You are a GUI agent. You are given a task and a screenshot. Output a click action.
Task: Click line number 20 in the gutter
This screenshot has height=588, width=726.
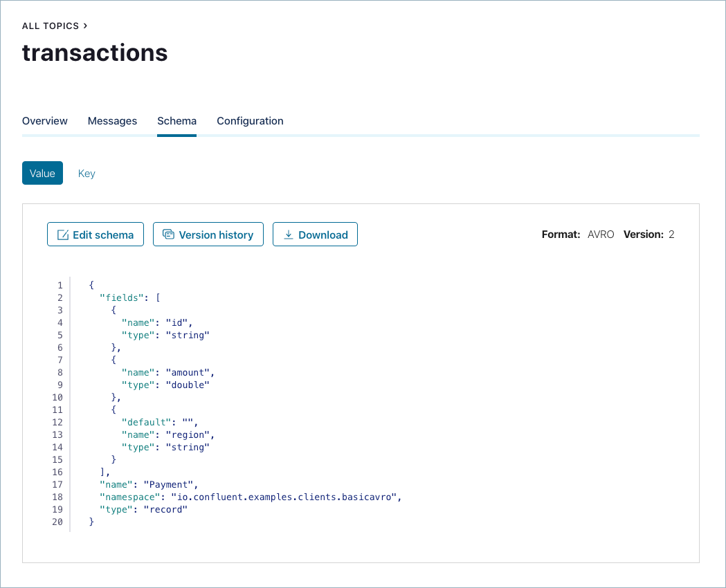(57, 522)
